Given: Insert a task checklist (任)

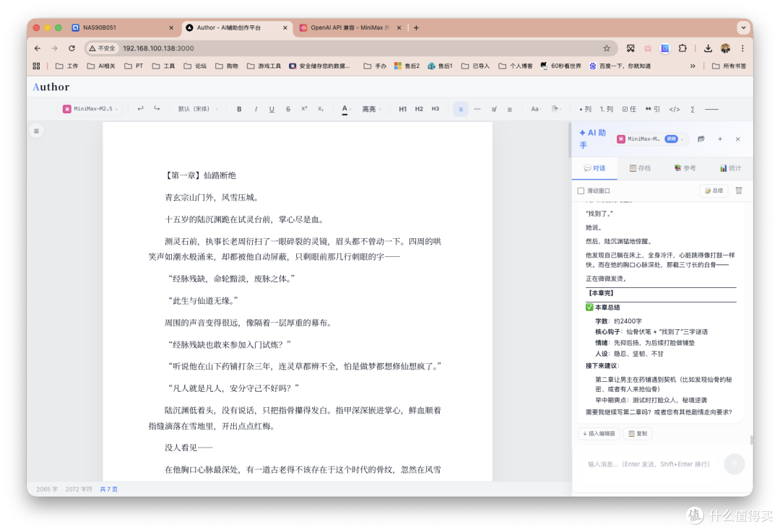Looking at the screenshot, I should tap(629, 109).
